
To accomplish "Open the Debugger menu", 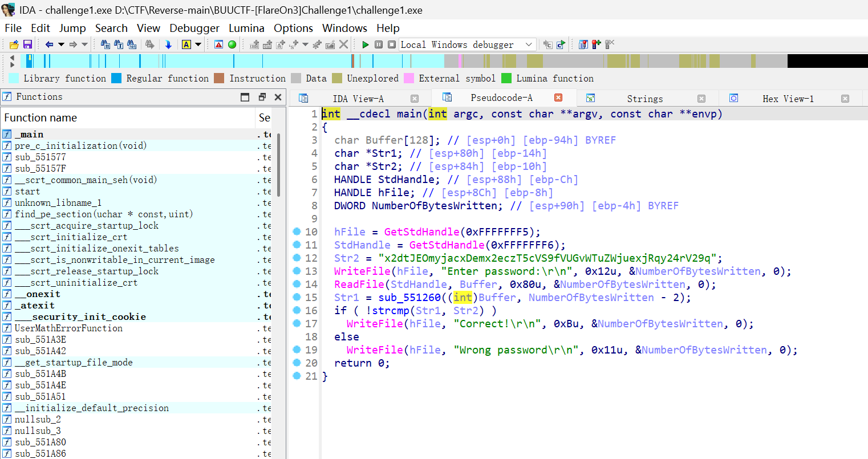I will click(194, 28).
